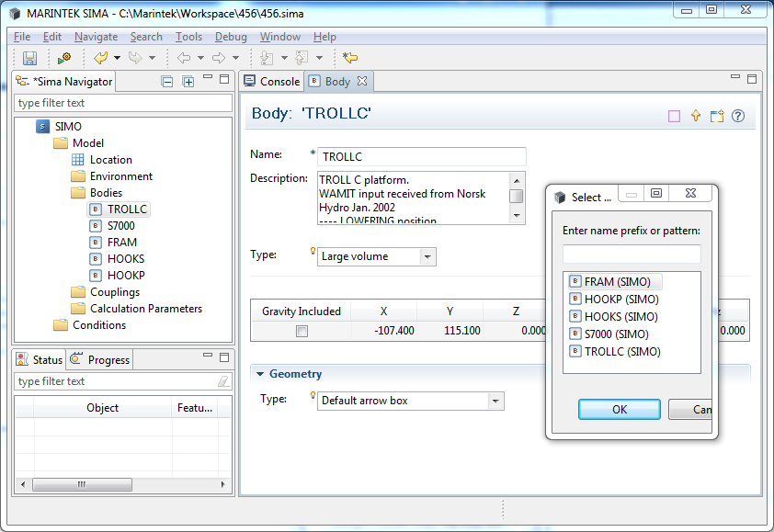Collapse the Geometry section
Image resolution: width=774 pixels, height=532 pixels.
click(x=260, y=374)
